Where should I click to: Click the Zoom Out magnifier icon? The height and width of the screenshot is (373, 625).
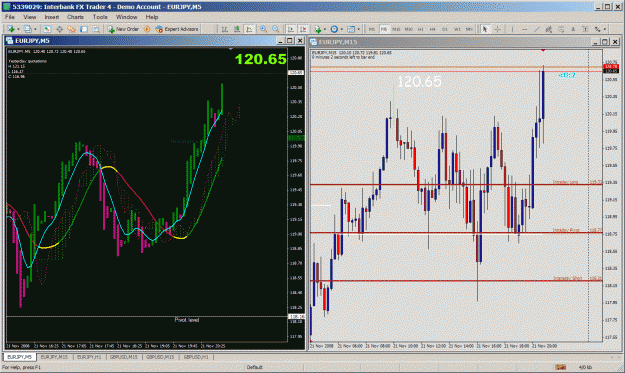point(275,29)
